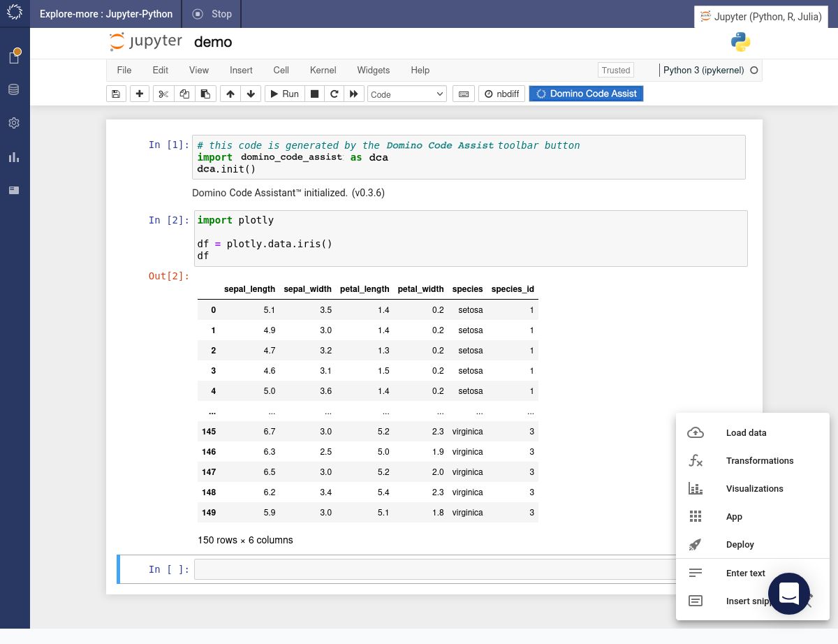Open the command palette keyboard icon
Viewport: 838px width, 644px height.
coord(463,94)
